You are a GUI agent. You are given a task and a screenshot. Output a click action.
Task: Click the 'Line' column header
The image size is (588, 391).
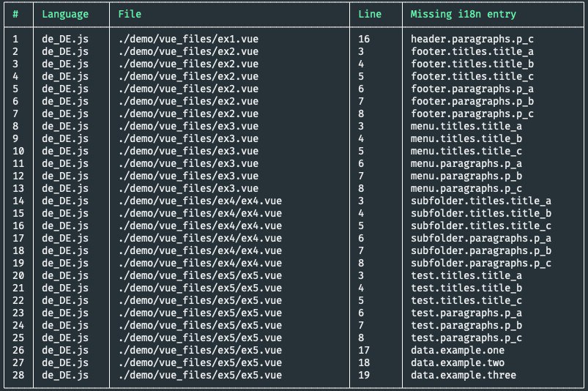tap(370, 14)
